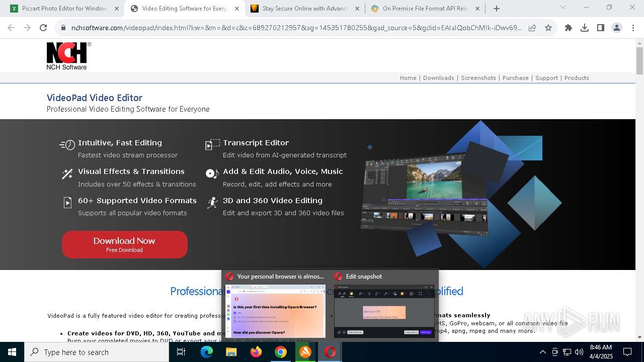This screenshot has height=362, width=644.
Task: Reload the page with refresh icon
Action: (x=43, y=28)
